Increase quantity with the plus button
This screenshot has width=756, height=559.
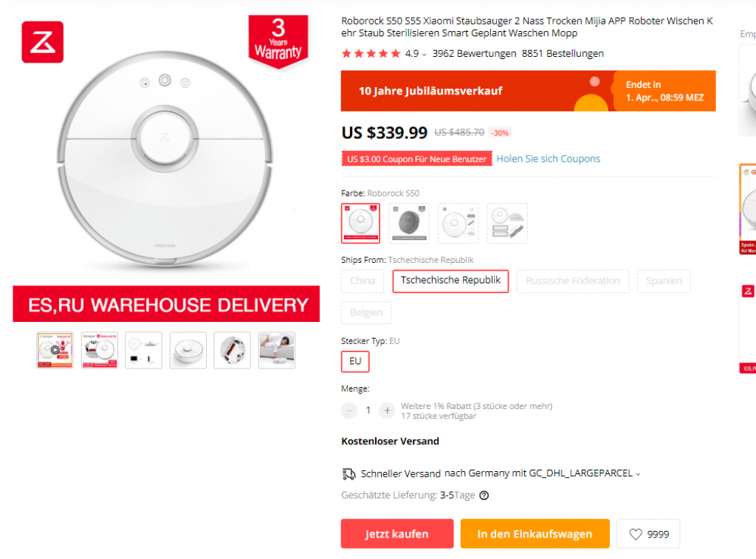pos(387,411)
